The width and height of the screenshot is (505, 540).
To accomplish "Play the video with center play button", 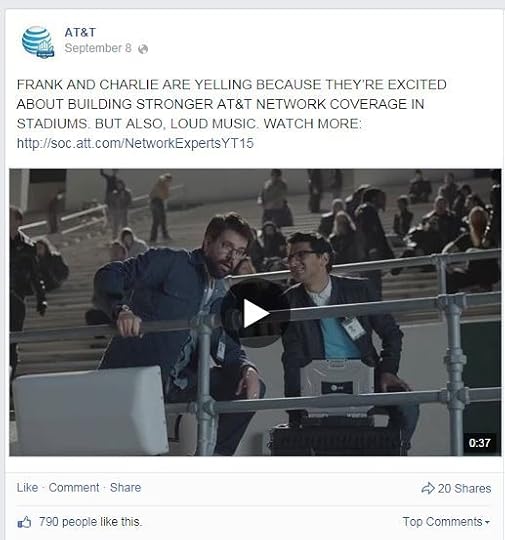I will [x=256, y=313].
